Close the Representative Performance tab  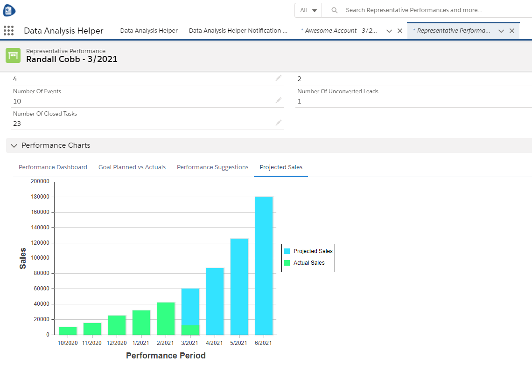512,31
